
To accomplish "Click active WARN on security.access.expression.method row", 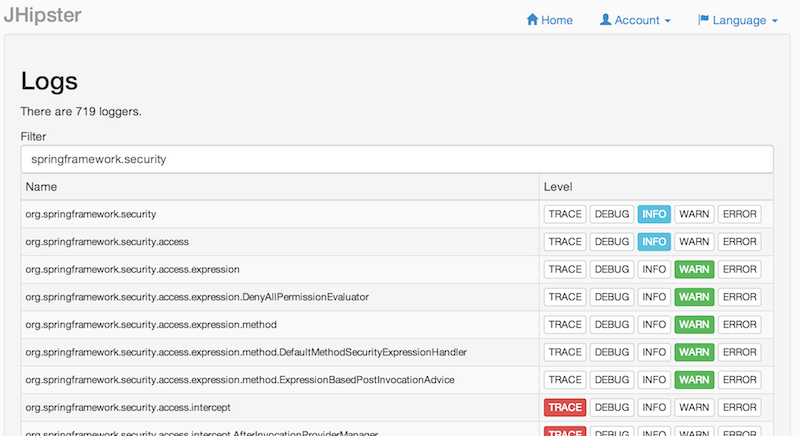I will click(x=693, y=325).
